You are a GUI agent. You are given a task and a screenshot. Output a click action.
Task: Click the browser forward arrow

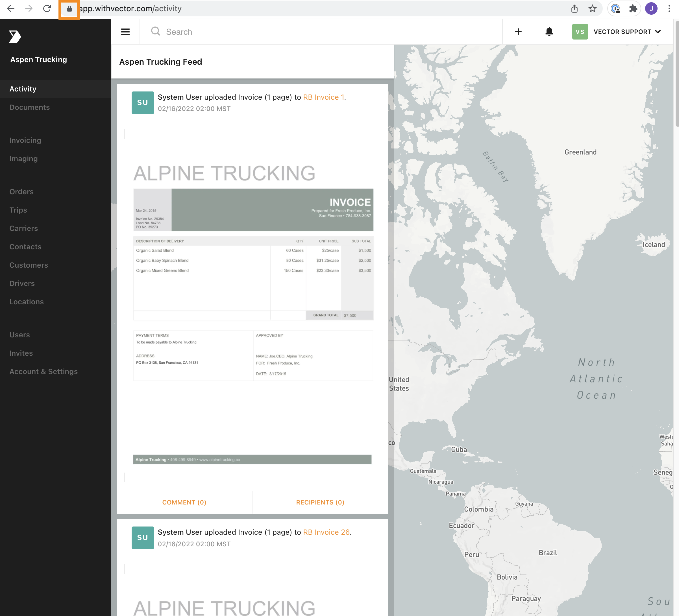(29, 8)
